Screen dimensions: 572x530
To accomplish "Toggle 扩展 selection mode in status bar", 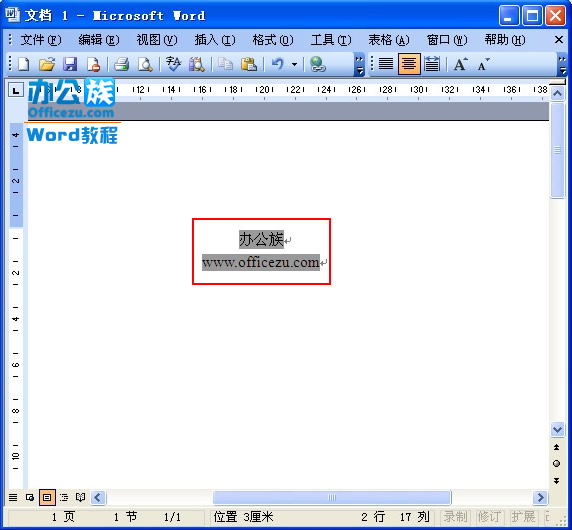I will point(523,517).
